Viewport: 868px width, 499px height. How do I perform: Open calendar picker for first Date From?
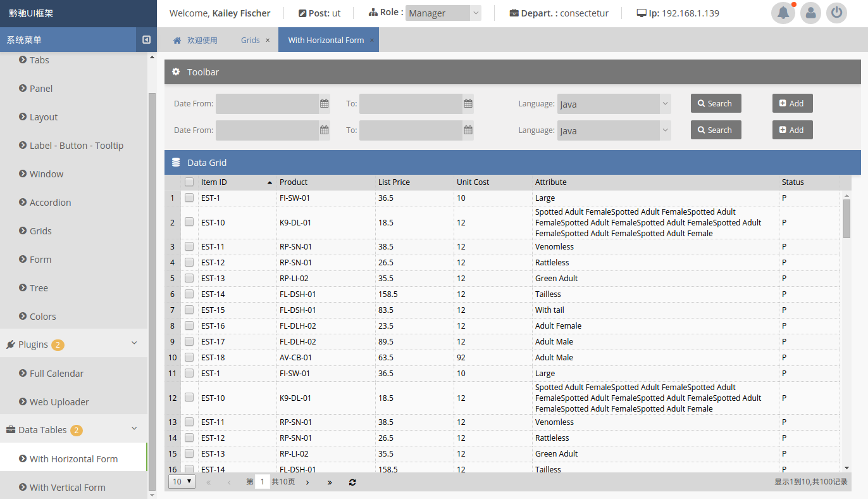coord(324,104)
